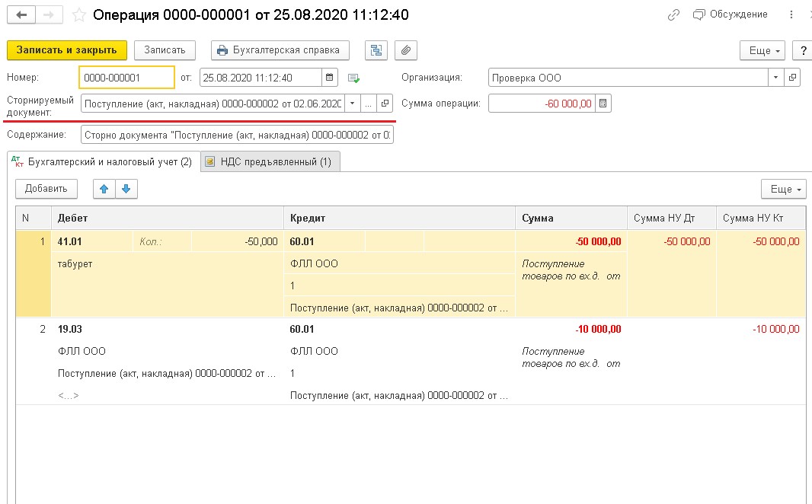
Task: Open the table Еще menu
Action: coord(783,189)
